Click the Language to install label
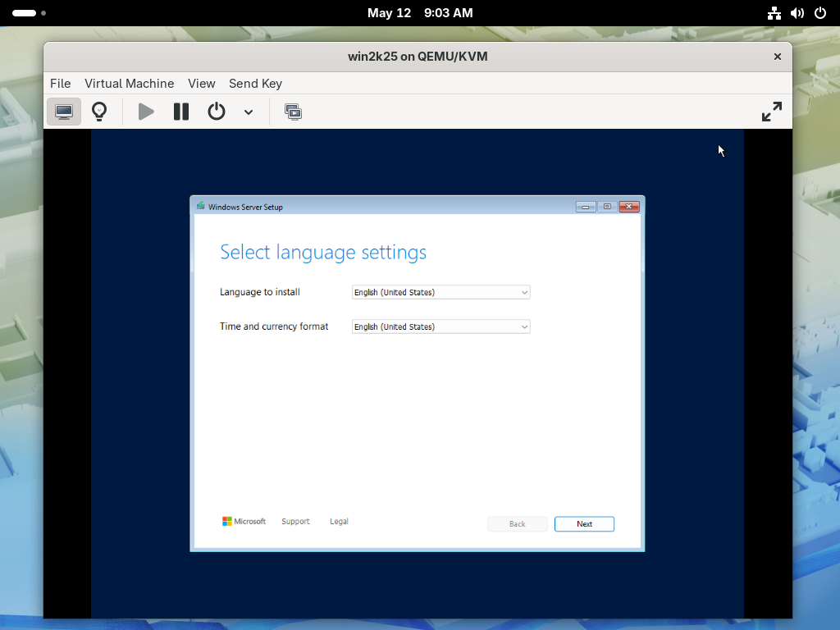 (260, 292)
